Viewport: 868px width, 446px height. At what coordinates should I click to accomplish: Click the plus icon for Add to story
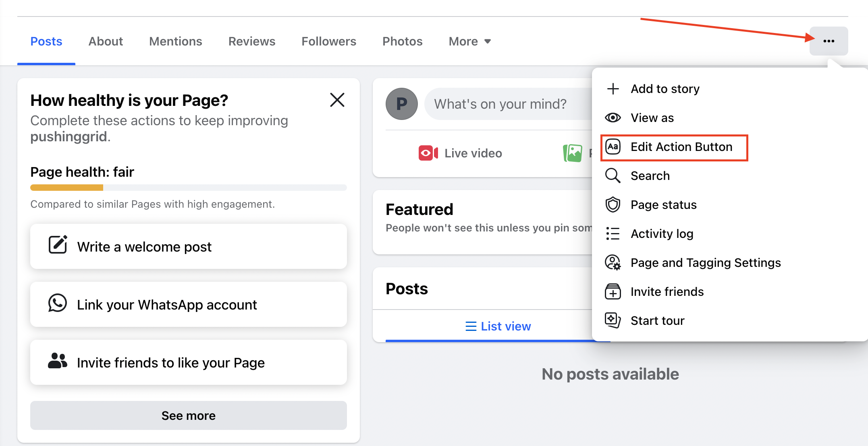tap(613, 89)
